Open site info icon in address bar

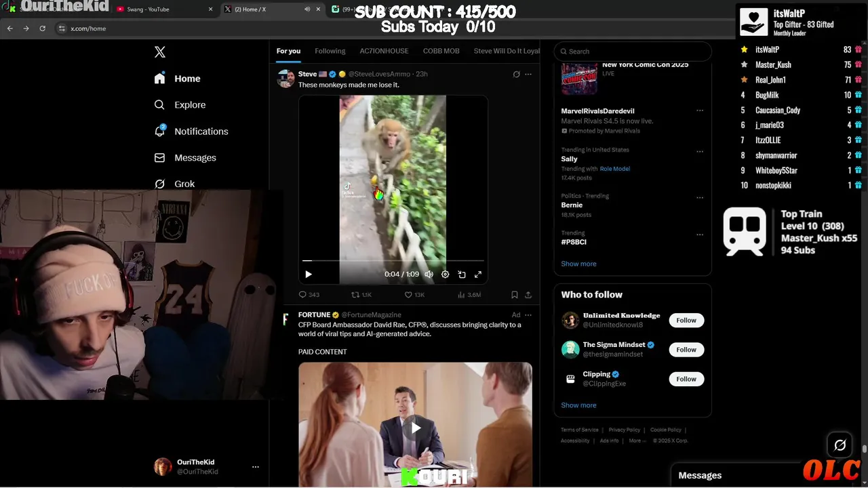coord(62,28)
